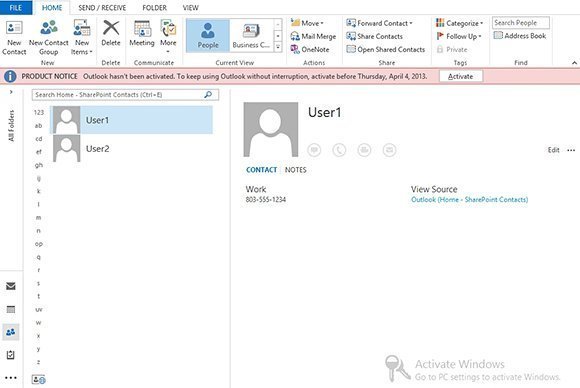Click the Activate button
The width and height of the screenshot is (580, 388).
pos(461,76)
